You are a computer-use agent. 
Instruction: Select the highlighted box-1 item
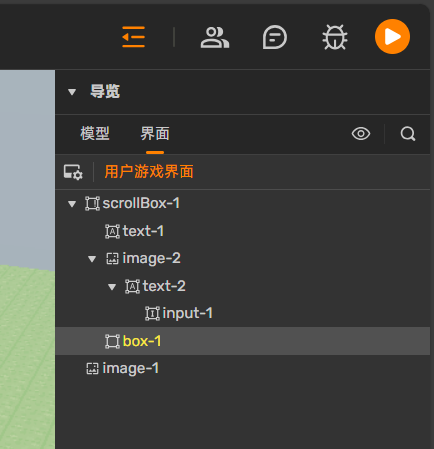(243, 341)
